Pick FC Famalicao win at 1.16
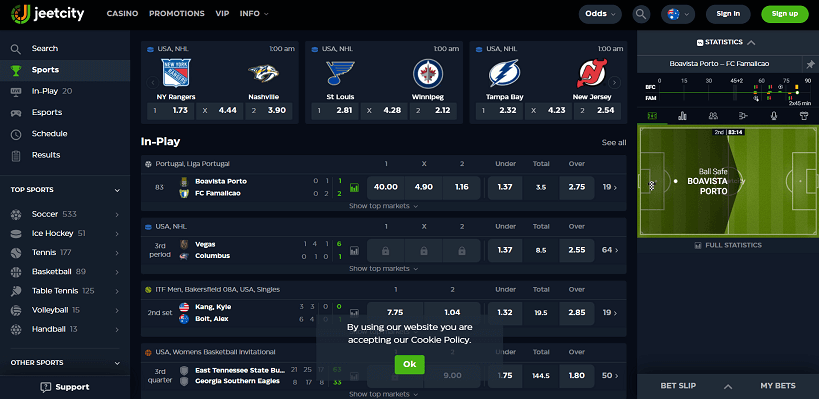819x399 pixels. 462,187
